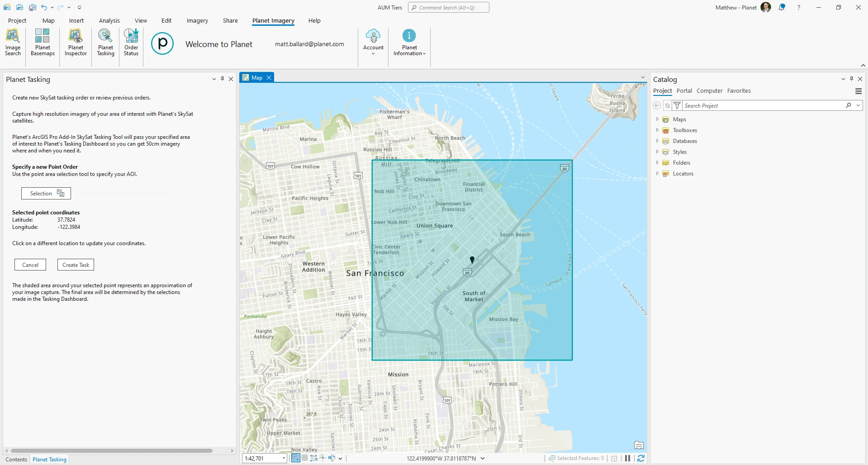
Task: Expand the Maps node in Catalog
Action: click(x=657, y=119)
